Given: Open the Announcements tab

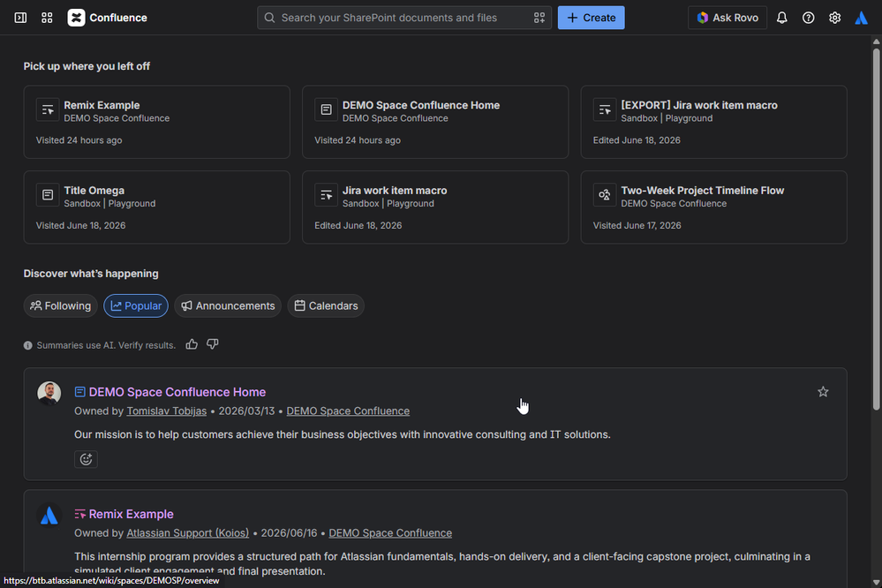Looking at the screenshot, I should pos(228,305).
